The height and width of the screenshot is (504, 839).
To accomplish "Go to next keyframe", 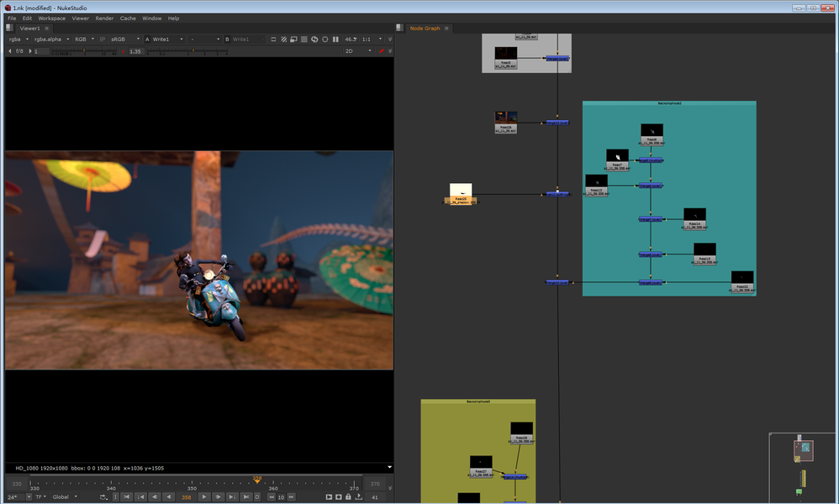I will pyautogui.click(x=232, y=497).
